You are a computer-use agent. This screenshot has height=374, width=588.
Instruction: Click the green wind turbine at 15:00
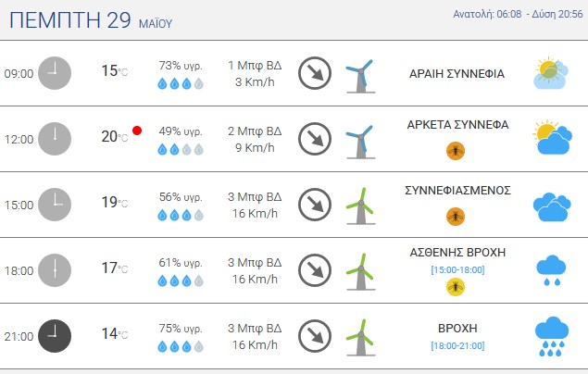(360, 206)
